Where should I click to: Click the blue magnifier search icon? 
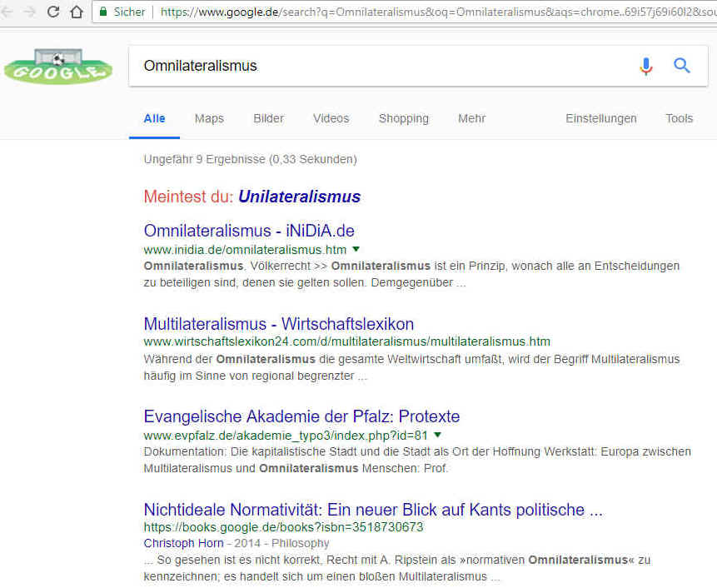point(681,66)
